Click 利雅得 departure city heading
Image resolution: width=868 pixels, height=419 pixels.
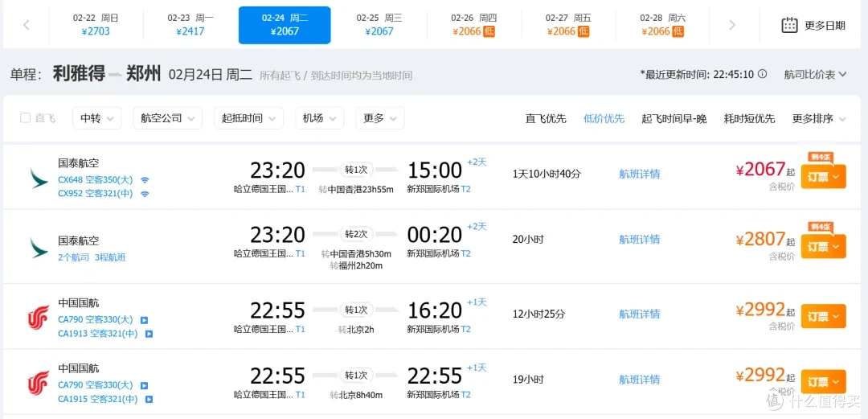(79, 73)
